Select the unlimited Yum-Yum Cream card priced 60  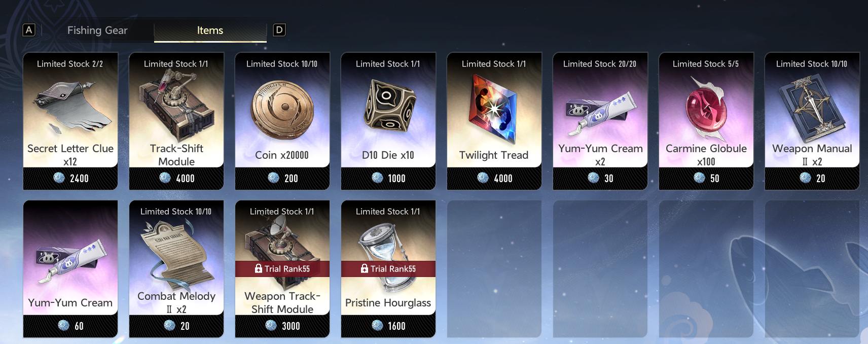[70, 269]
